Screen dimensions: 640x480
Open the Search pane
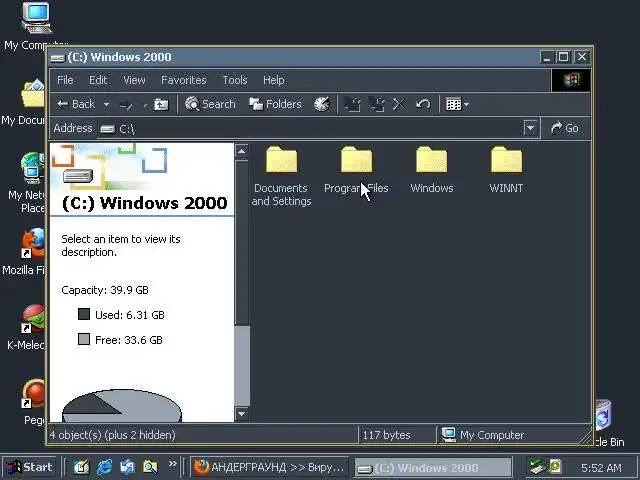[210, 104]
